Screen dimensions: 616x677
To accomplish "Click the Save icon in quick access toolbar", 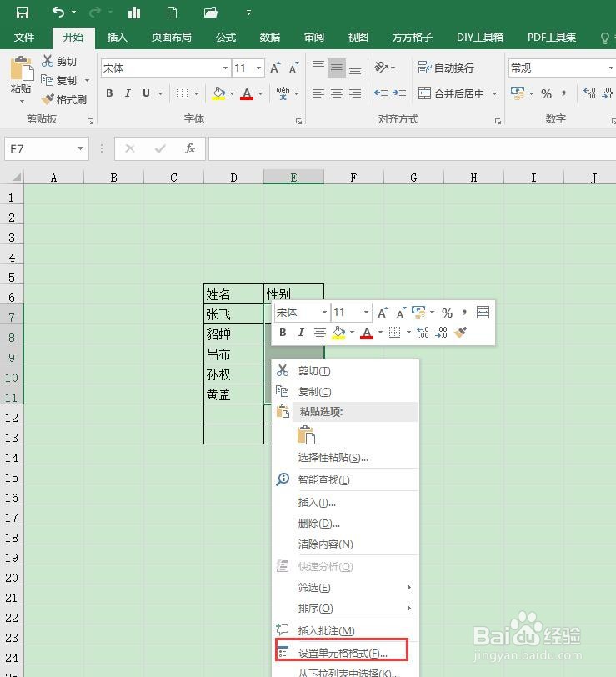I will pyautogui.click(x=22, y=12).
